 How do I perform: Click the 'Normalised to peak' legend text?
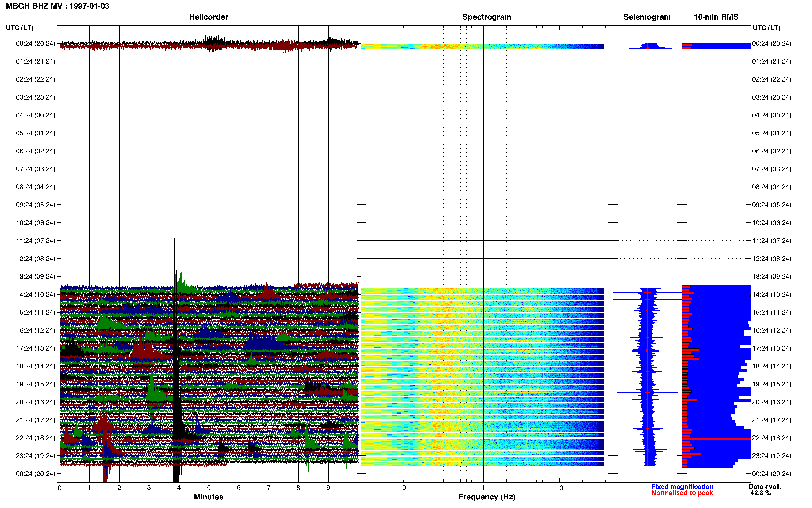point(682,493)
